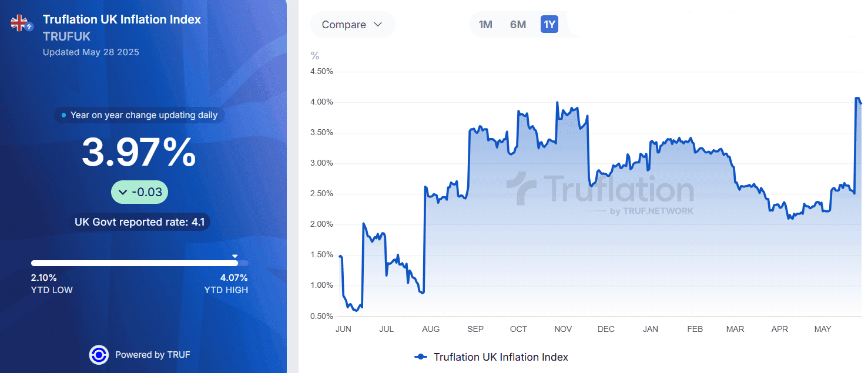This screenshot has height=373, width=868.
Task: Click the NOV label on x-axis
Action: coord(563,329)
